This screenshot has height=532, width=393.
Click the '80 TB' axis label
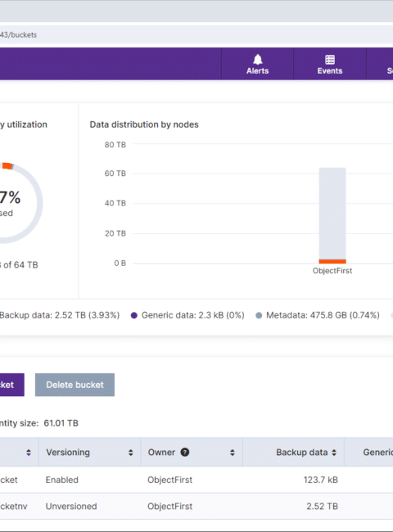[115, 145]
